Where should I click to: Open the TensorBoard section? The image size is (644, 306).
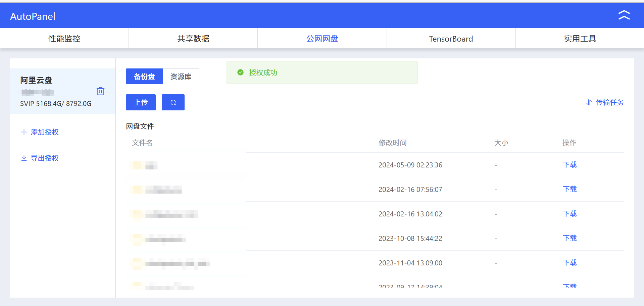[451, 39]
